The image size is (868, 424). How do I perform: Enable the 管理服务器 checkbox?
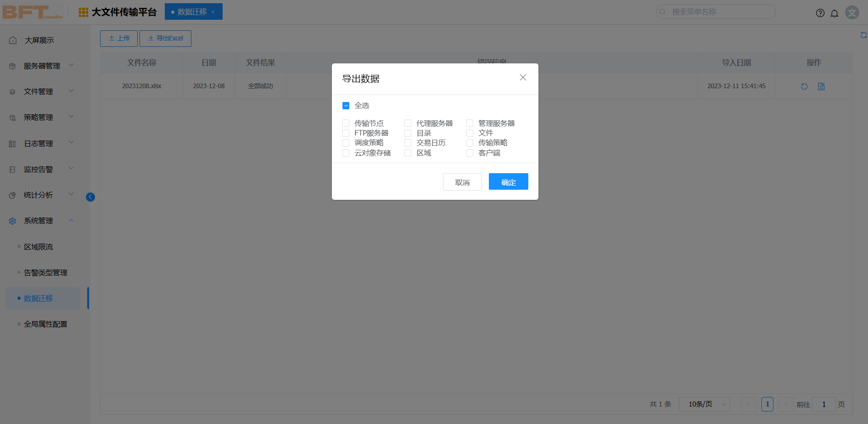470,123
